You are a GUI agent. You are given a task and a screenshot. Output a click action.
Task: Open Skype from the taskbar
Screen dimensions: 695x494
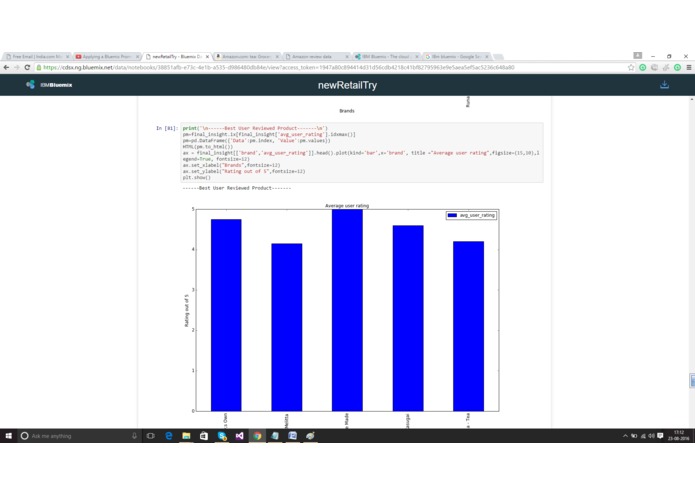(x=222, y=436)
